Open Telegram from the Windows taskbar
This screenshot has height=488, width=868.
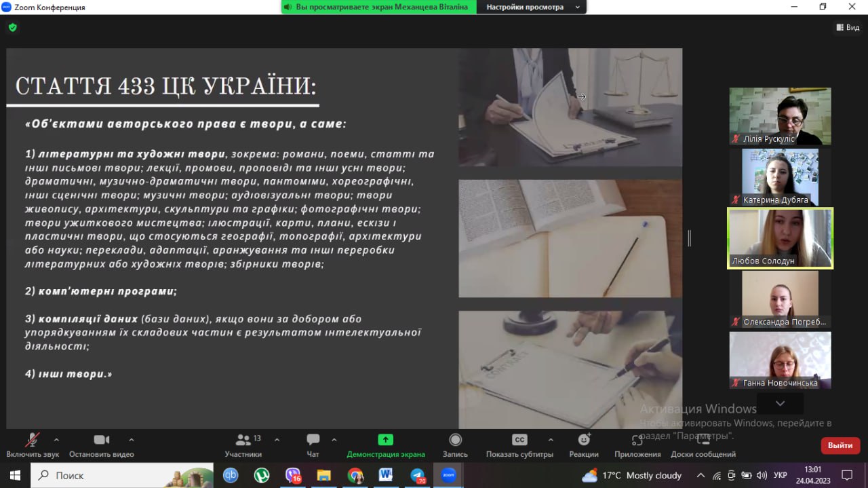[x=417, y=475]
